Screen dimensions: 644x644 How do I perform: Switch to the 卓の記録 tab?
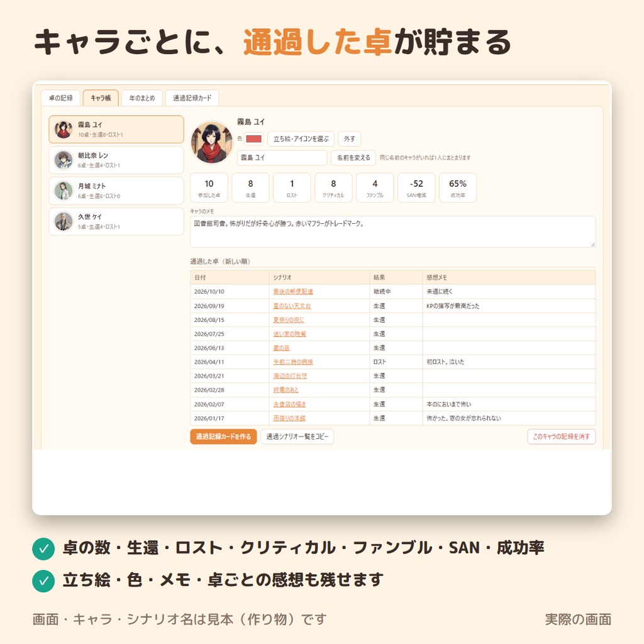coord(61,97)
